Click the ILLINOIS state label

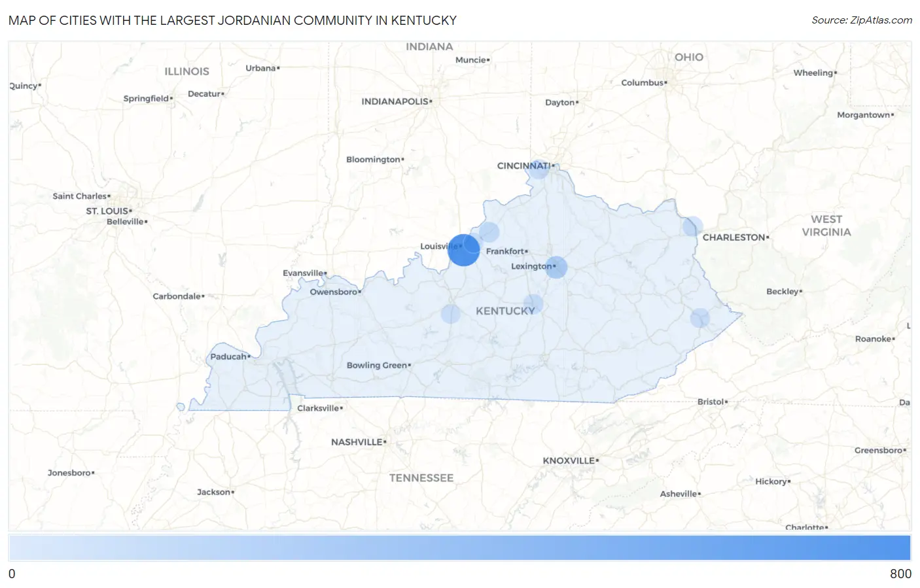[186, 71]
